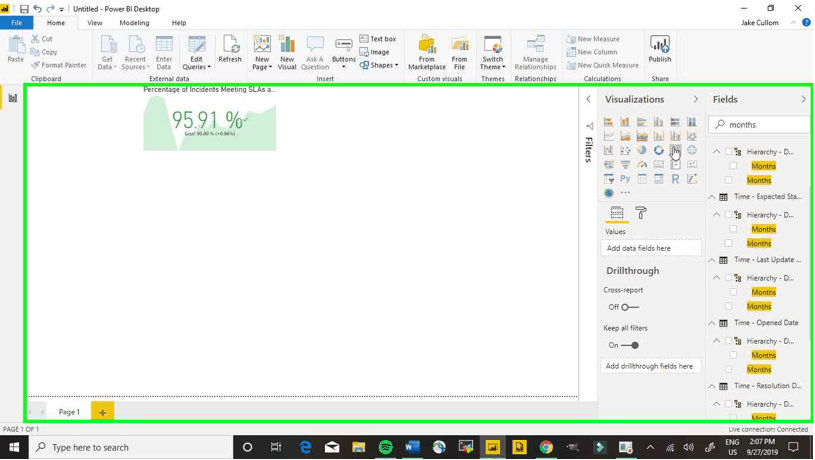
Task: Open the Shapes dropdown
Action: pyautogui.click(x=379, y=65)
